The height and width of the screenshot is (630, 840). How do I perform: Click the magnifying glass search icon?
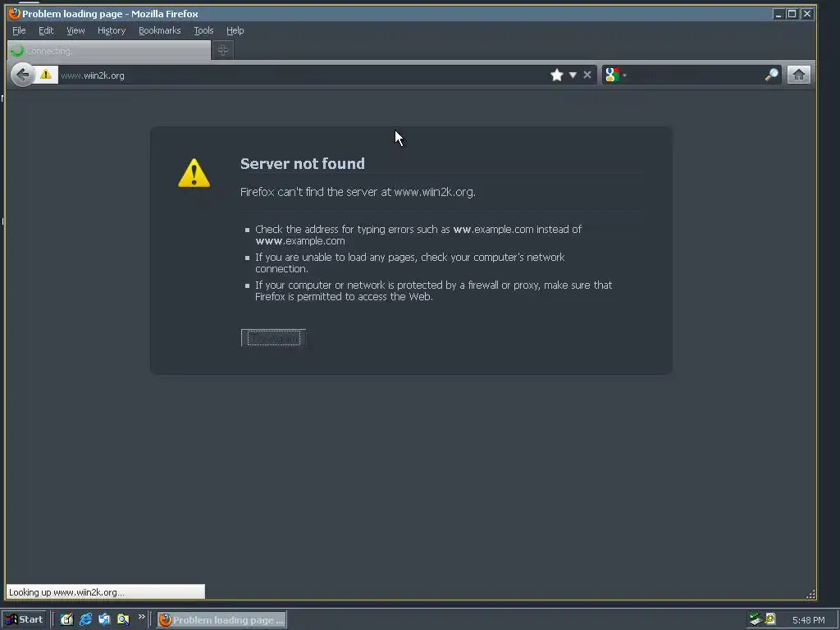click(771, 75)
